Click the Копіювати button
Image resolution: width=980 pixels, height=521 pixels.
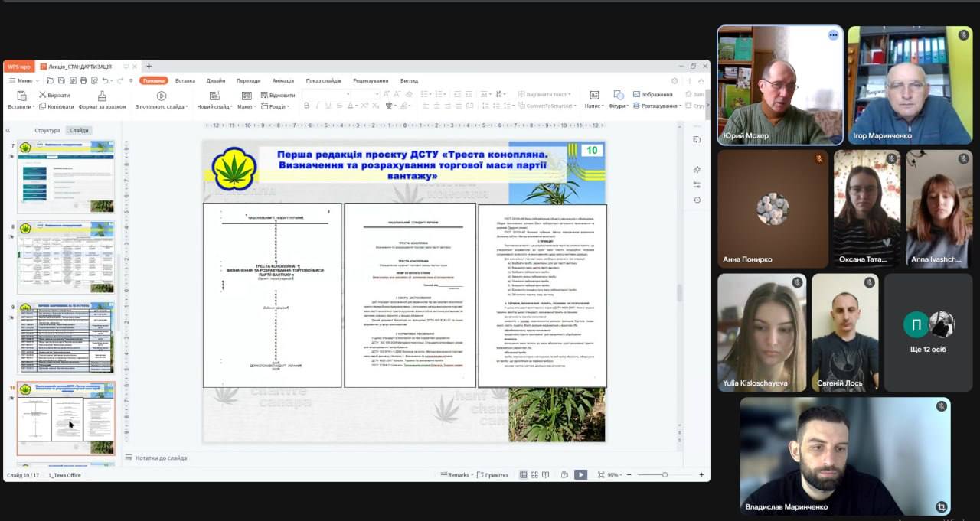tap(57, 106)
